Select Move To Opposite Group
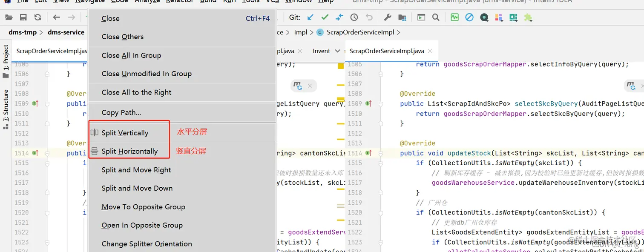Viewport: 644px width, 252px height. click(182, 207)
